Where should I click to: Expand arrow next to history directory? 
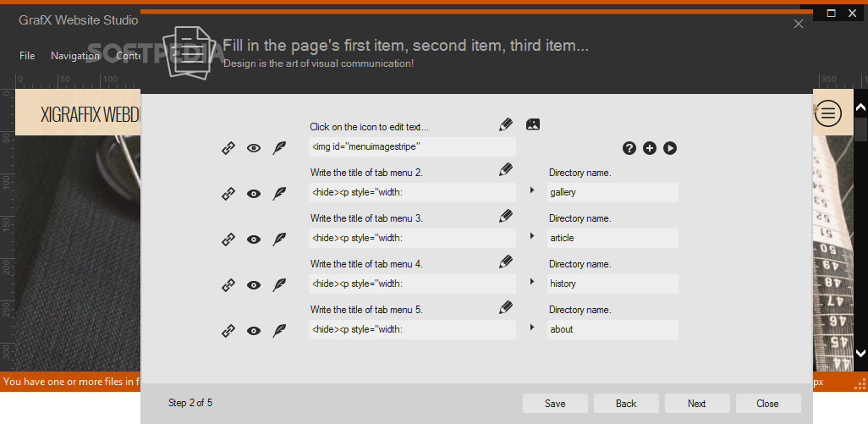coord(532,281)
